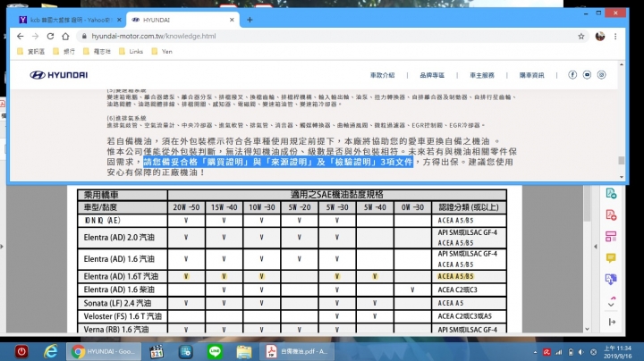
Task: Click highlighted ACEA A5/B5 cell
Action: (x=469, y=276)
